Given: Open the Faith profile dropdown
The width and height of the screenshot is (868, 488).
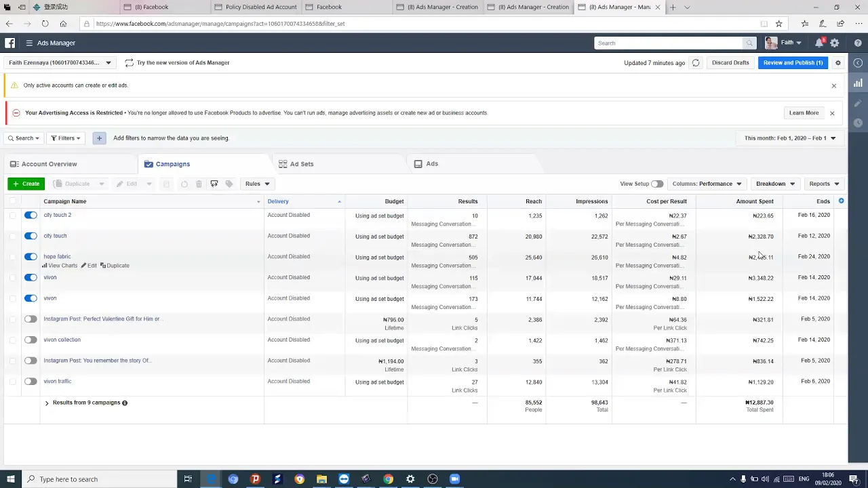Looking at the screenshot, I should [x=783, y=43].
